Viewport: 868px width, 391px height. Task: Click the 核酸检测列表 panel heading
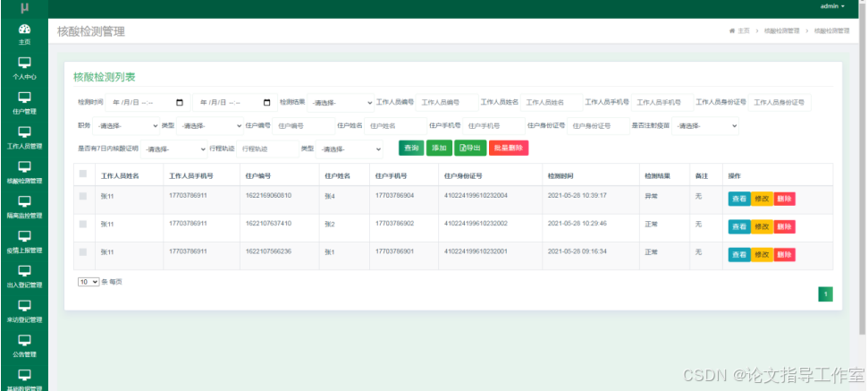coord(105,78)
